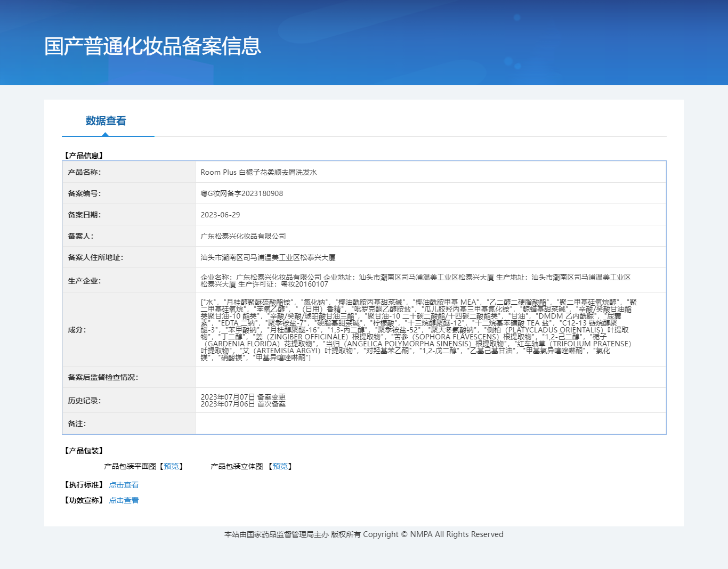Viewport: 728px width, 569px height.
Task: Click the NMPA copyright footer text
Action: (363, 534)
